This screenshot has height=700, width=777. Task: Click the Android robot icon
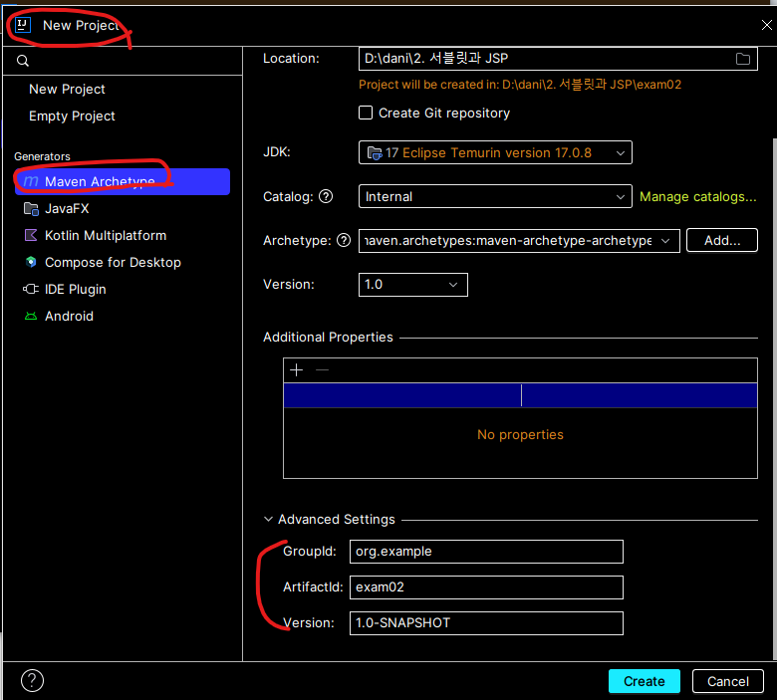click(x=31, y=316)
